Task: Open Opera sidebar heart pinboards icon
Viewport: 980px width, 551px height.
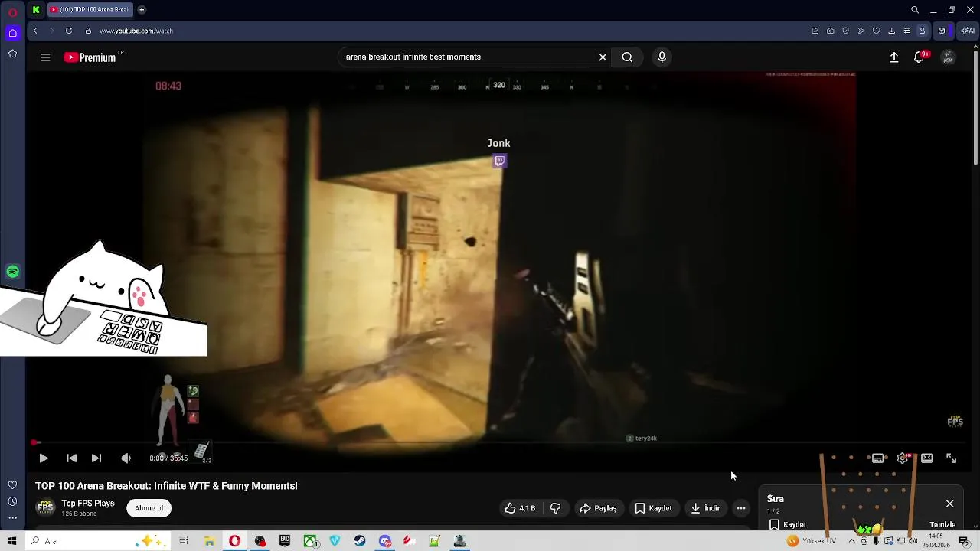Action: (12, 485)
